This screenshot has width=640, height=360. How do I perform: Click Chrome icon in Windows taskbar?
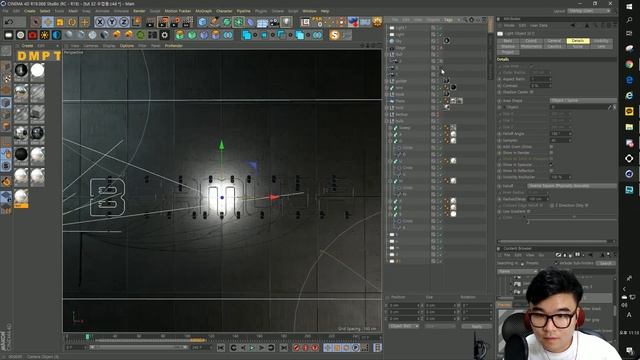pos(629,64)
